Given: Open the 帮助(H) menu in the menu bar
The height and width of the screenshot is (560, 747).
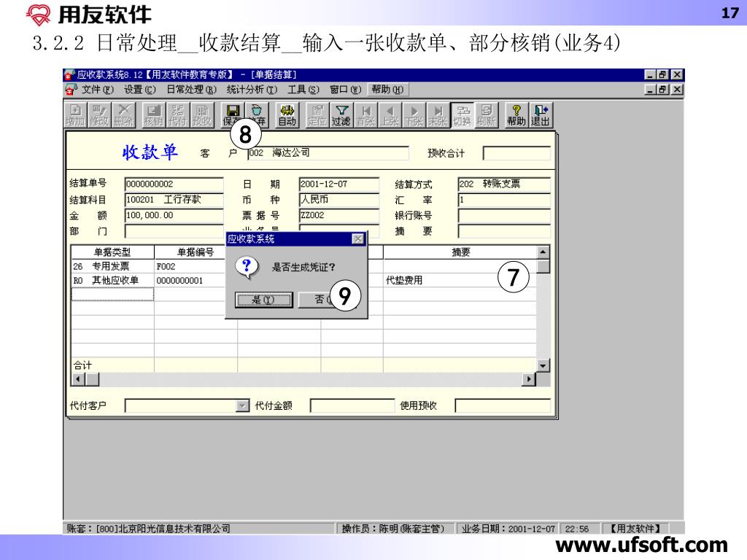Looking at the screenshot, I should (x=388, y=90).
